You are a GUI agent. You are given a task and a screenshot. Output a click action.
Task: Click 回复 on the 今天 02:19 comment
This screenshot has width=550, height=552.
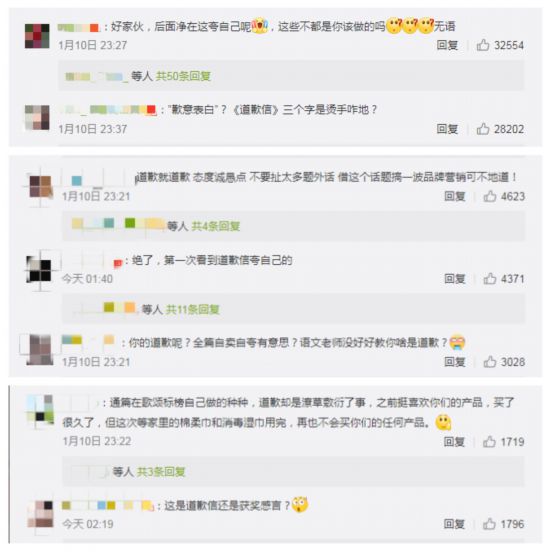pyautogui.click(x=454, y=524)
